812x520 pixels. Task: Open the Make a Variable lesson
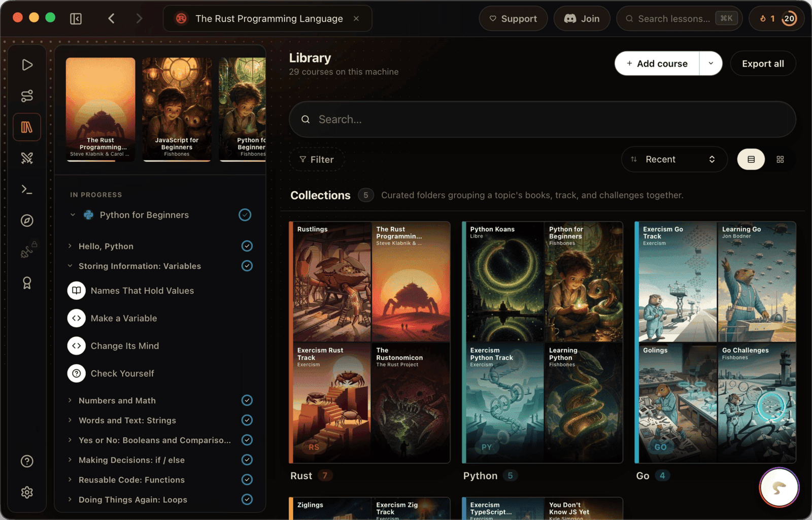(x=160, y=318)
